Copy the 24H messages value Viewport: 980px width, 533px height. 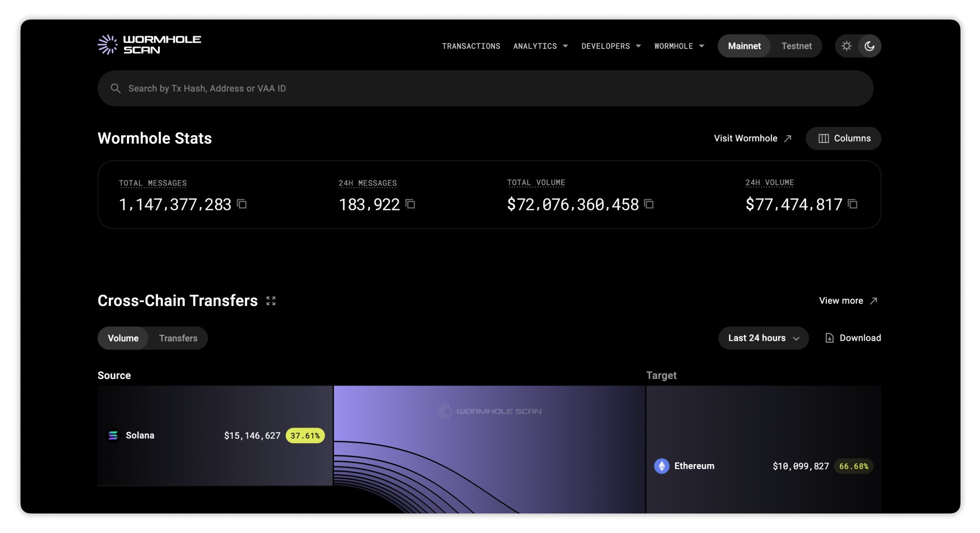pos(410,204)
